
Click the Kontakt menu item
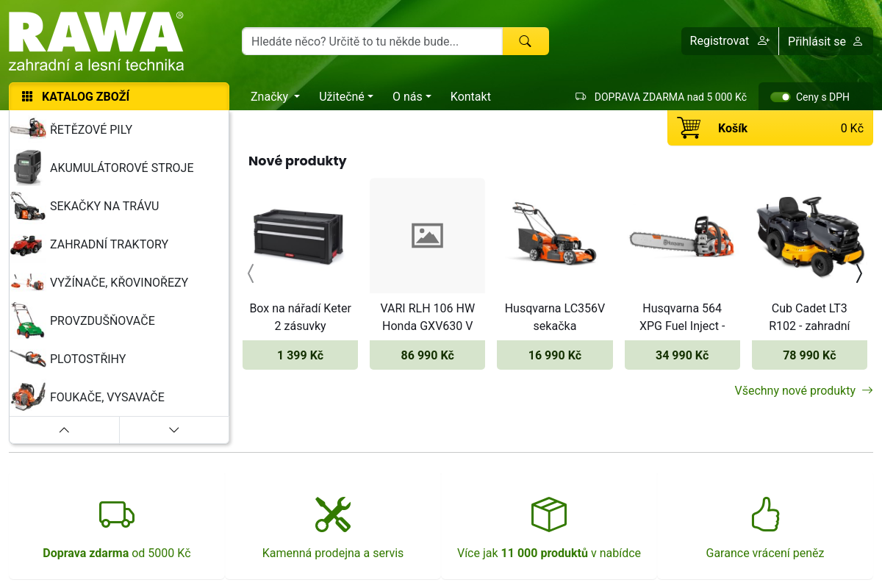pos(470,96)
